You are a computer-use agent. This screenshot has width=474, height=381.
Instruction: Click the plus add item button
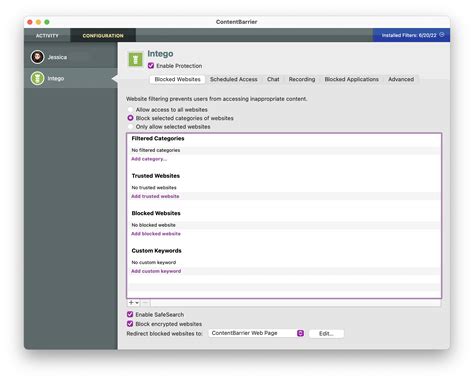pos(131,303)
